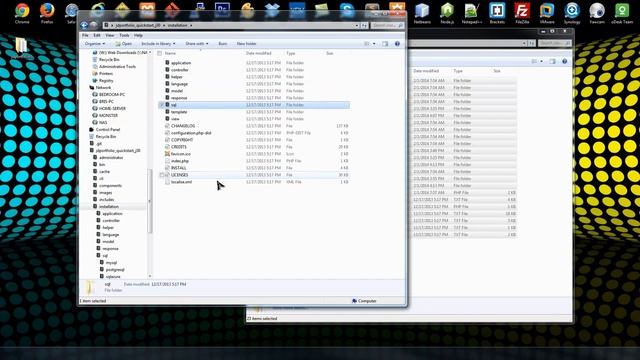Open the Tools menu
640x360 pixels.
[124, 36]
